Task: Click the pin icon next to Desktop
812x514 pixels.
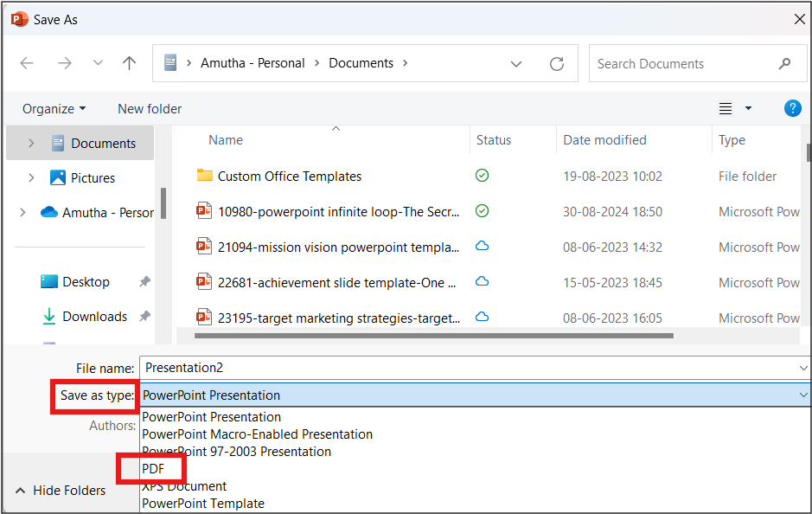Action: 144,282
